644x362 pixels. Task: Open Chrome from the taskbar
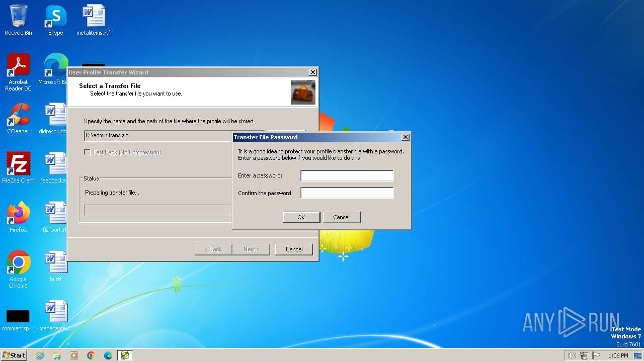point(91,355)
